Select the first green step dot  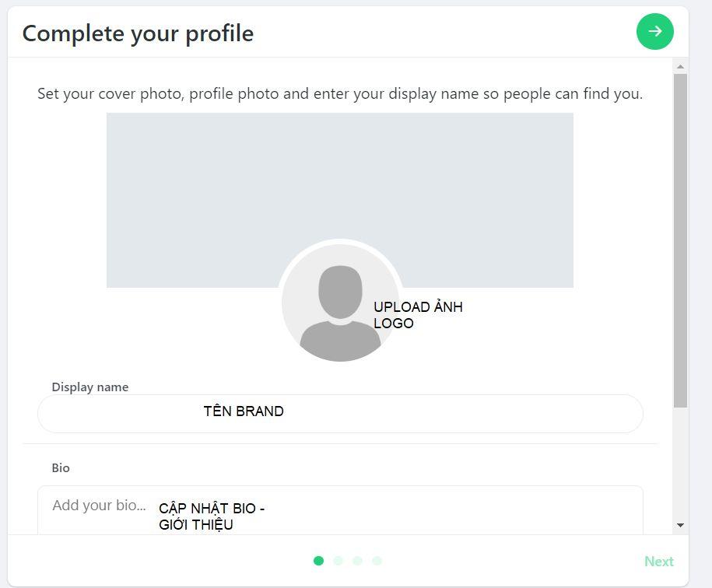[318, 561]
